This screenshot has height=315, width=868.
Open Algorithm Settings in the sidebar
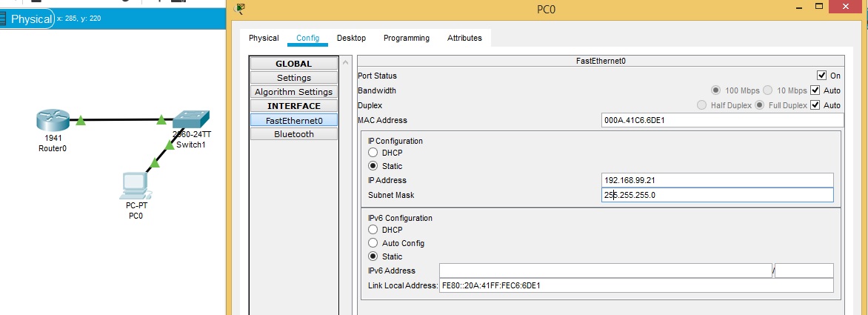point(294,92)
